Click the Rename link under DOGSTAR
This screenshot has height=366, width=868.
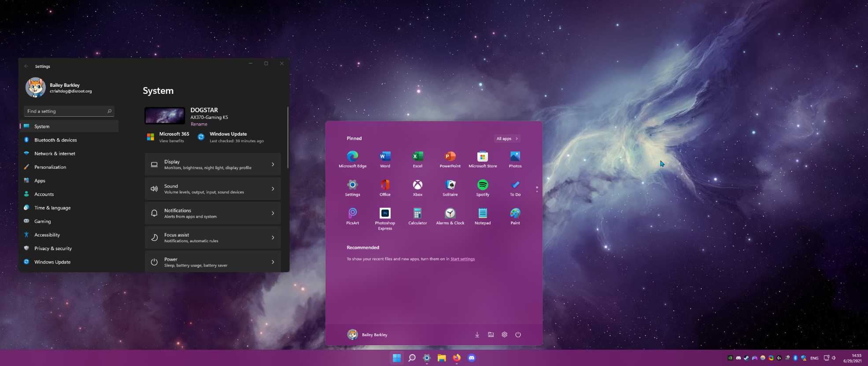199,124
